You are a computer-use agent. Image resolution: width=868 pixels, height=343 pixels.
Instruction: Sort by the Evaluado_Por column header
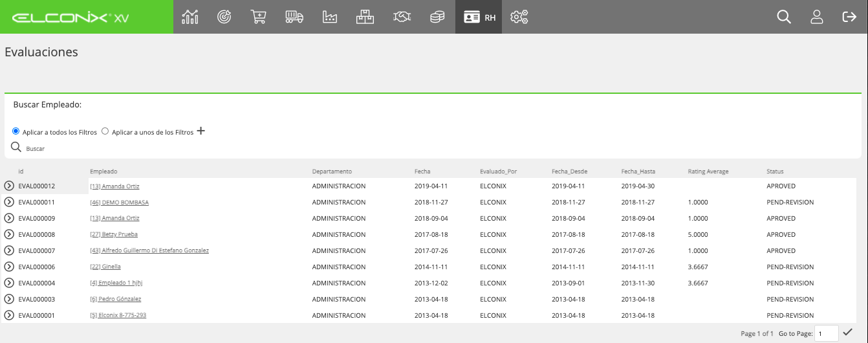[x=498, y=171]
